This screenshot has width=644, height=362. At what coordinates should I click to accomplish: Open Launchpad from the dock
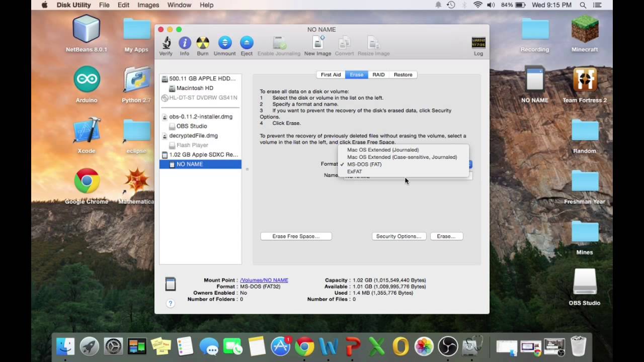(90, 346)
